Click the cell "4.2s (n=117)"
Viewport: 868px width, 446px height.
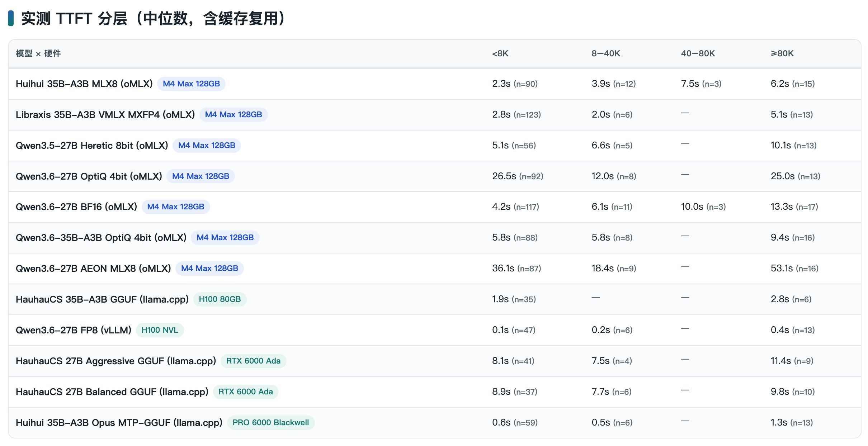coord(515,207)
